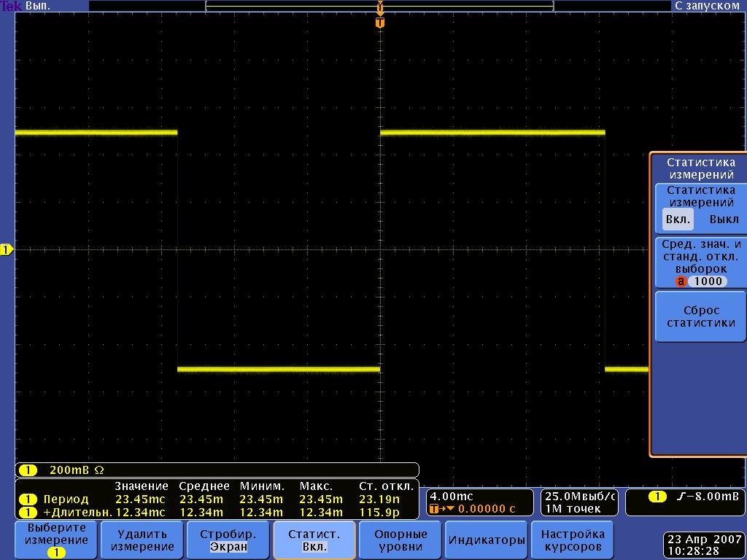Click the channel 1 ground level marker
747x560 pixels.
7,249
